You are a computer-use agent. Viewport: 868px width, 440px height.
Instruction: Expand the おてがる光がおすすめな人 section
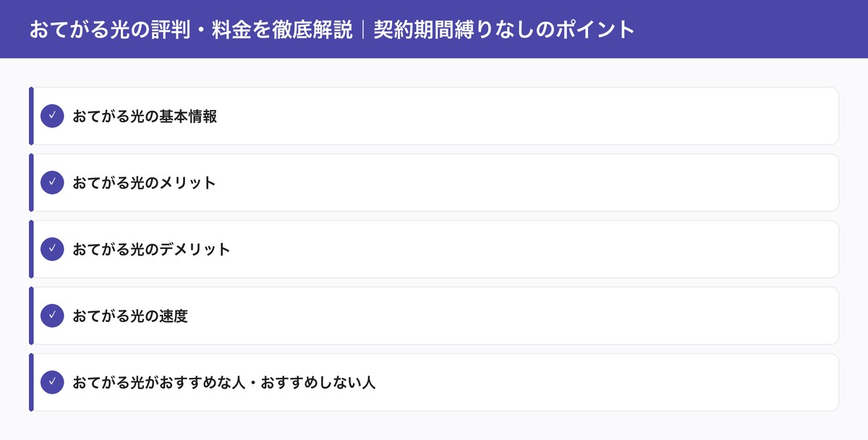coord(226,382)
